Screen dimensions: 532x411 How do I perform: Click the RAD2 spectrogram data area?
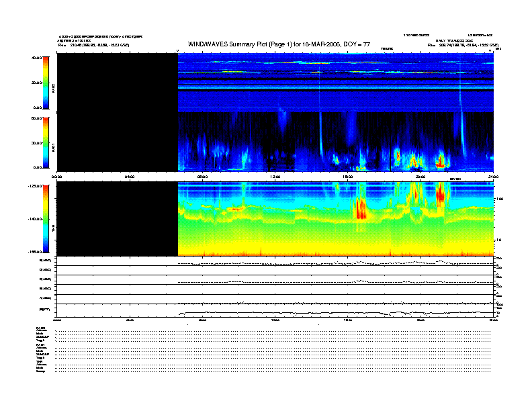[x=336, y=83]
